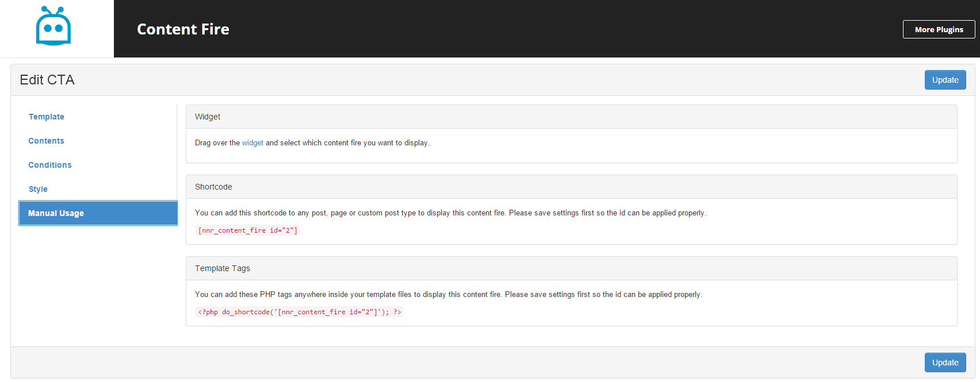Click the PHP do_shortcode template tag code
Image resolution: width=980 pixels, height=382 pixels.
[x=299, y=312]
